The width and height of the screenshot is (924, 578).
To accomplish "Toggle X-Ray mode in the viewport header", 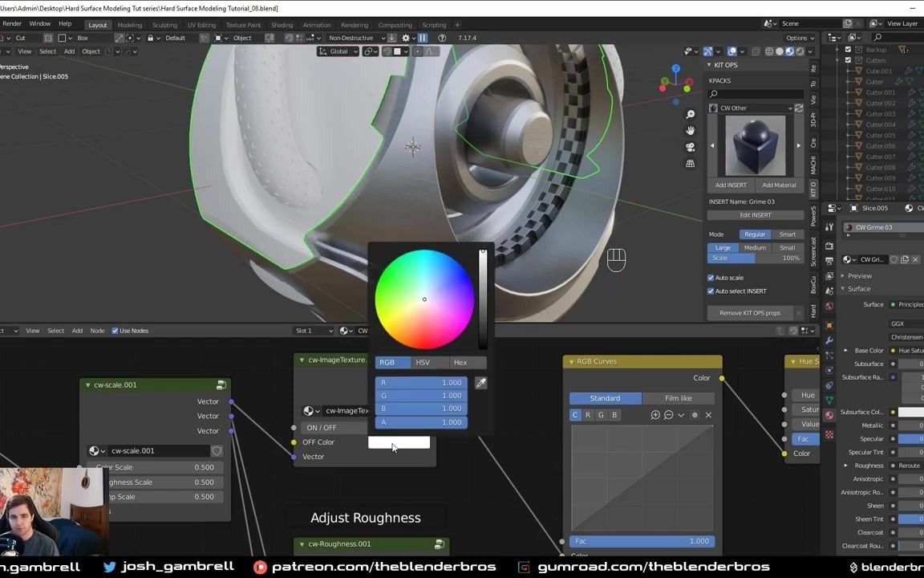I will (754, 51).
